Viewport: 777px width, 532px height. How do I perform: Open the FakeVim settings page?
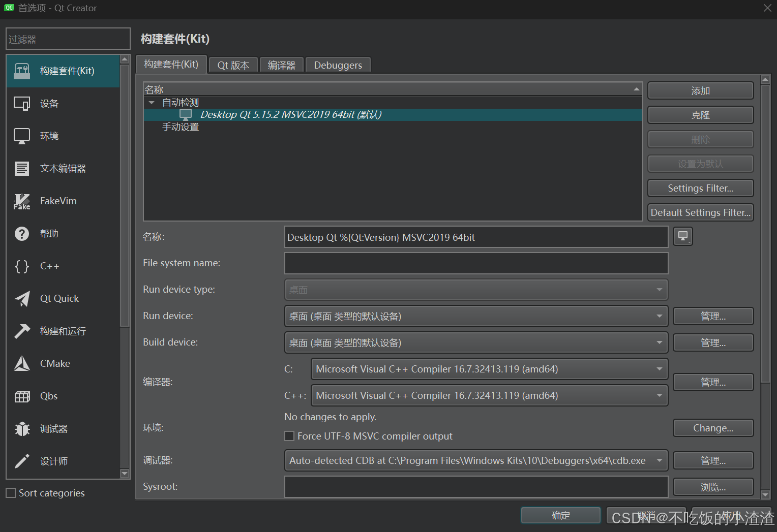[x=22, y=201]
